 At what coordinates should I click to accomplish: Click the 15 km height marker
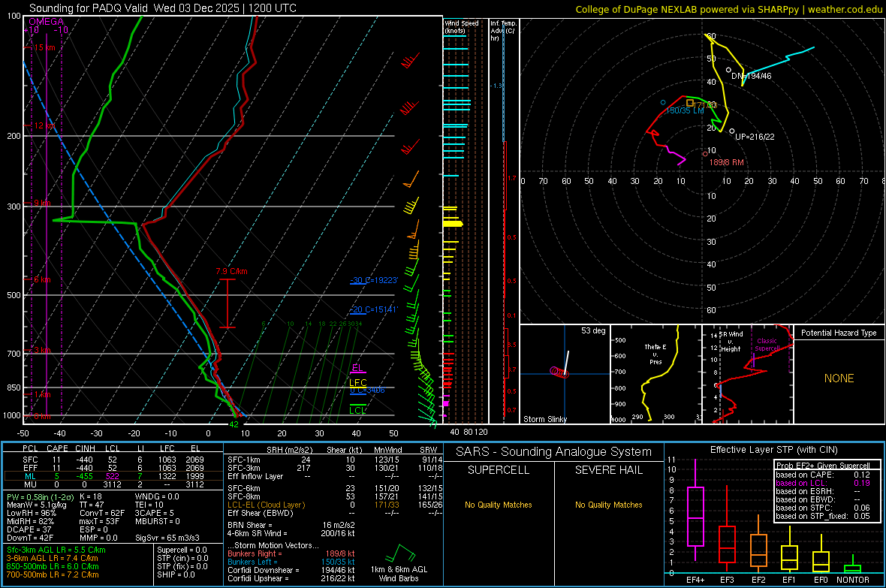(44, 47)
